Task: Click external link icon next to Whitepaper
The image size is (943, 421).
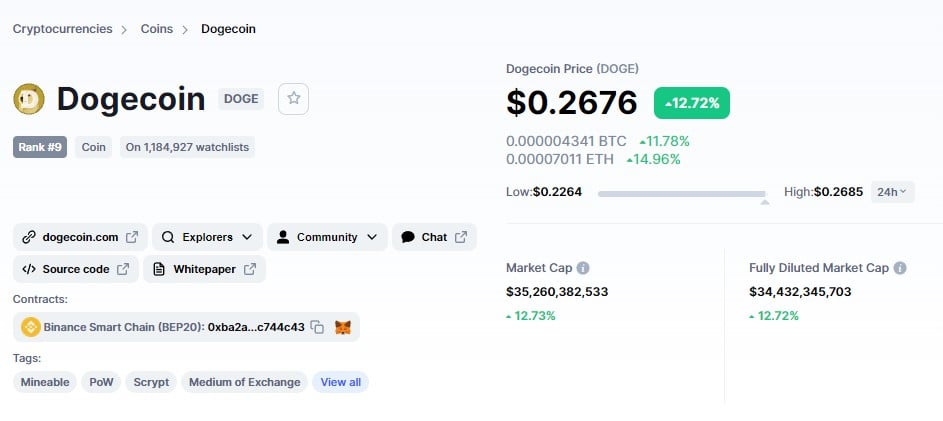Action: click(x=250, y=269)
